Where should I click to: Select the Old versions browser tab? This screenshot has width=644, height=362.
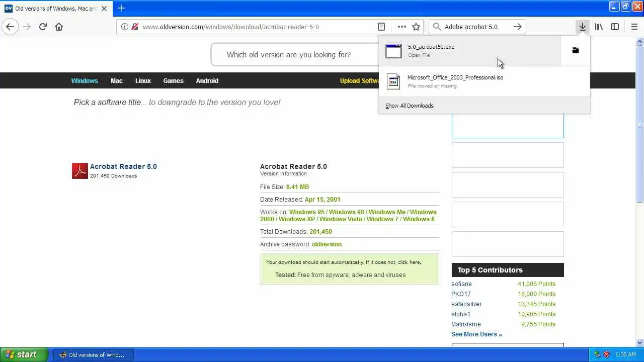click(x=55, y=9)
